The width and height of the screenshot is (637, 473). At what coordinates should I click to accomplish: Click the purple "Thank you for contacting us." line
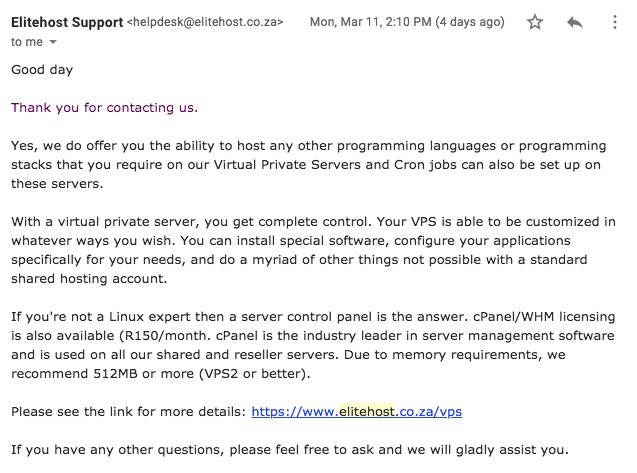(x=104, y=108)
